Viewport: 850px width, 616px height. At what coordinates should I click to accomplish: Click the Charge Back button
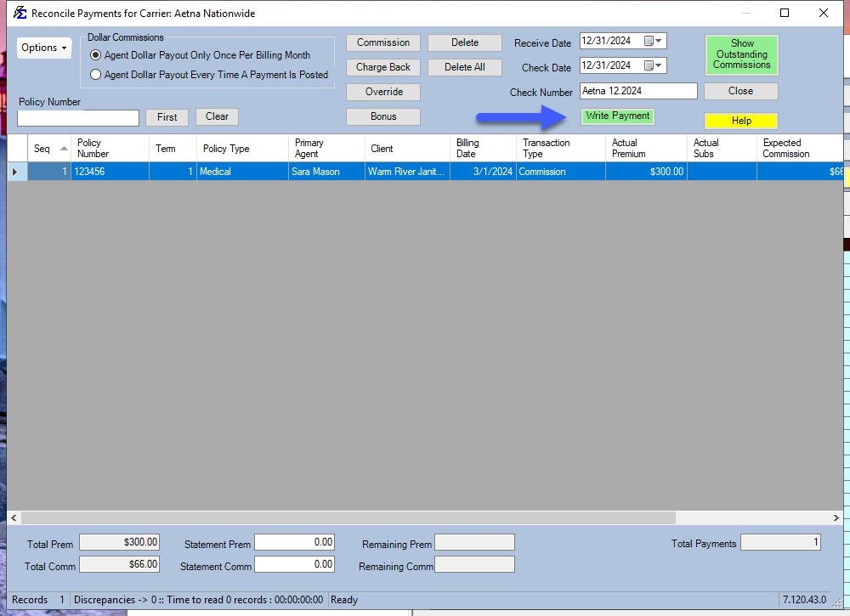tap(382, 67)
